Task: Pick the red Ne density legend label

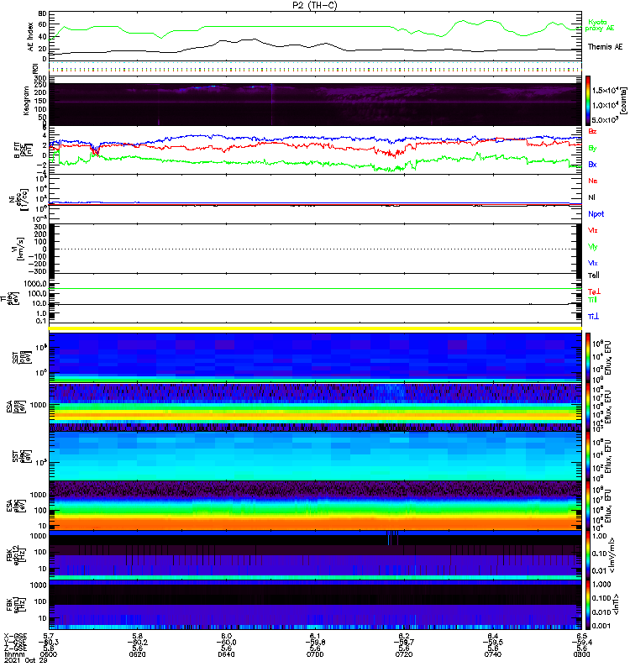Action: pos(593,181)
